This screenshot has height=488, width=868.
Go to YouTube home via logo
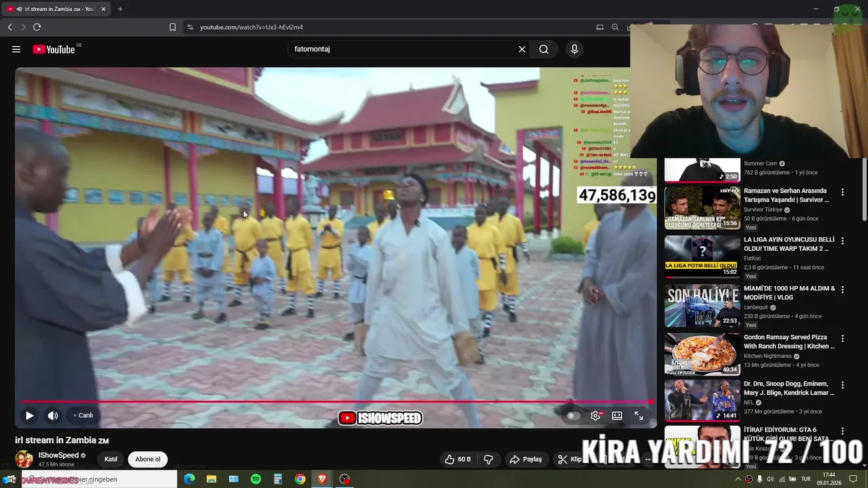tap(54, 49)
